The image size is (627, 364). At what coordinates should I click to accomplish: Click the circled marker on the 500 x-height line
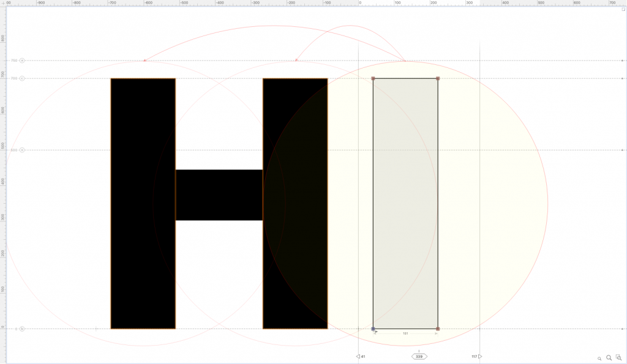click(x=22, y=150)
